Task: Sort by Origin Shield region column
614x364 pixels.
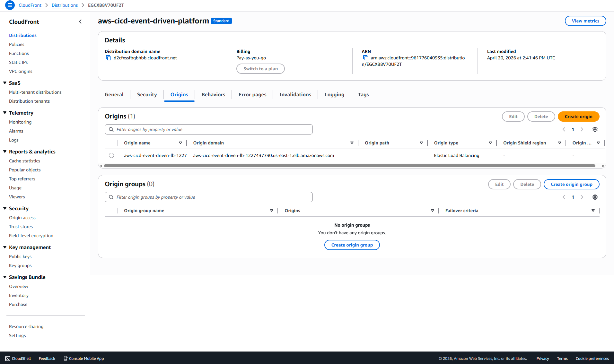Action: coord(560,143)
